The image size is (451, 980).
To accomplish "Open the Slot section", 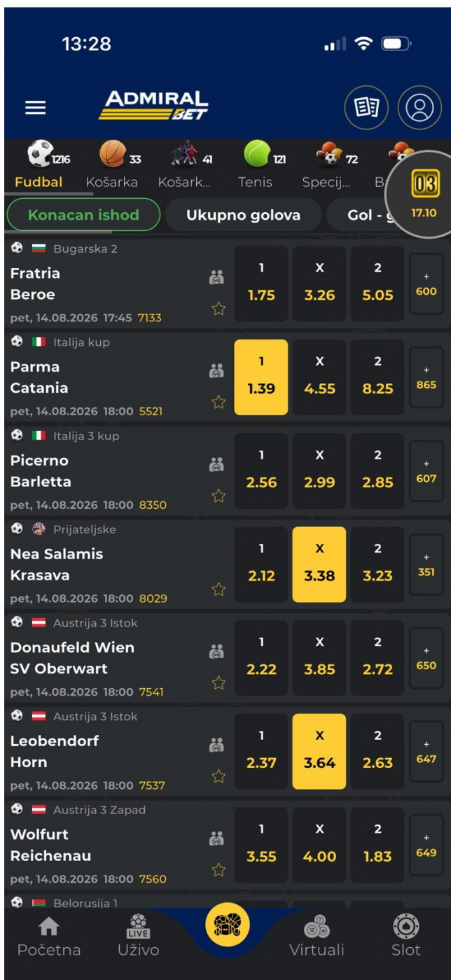I will click(x=406, y=935).
